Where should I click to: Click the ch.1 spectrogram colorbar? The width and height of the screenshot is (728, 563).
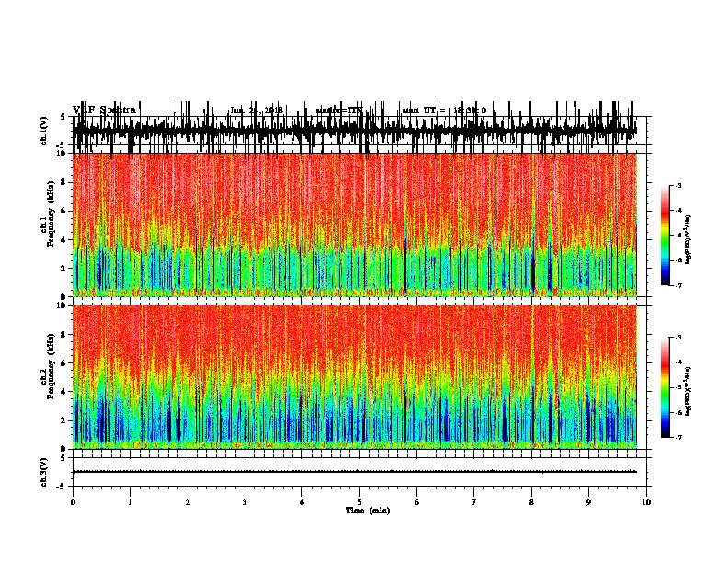[x=665, y=235]
